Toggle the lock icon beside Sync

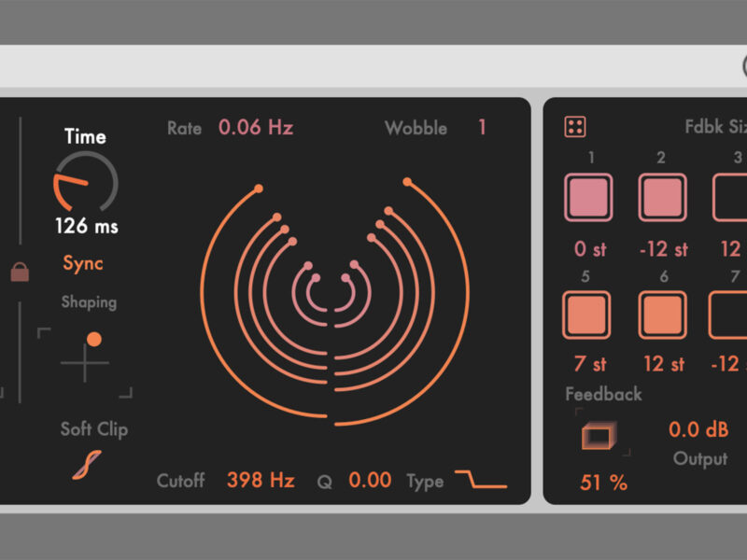pos(20,272)
